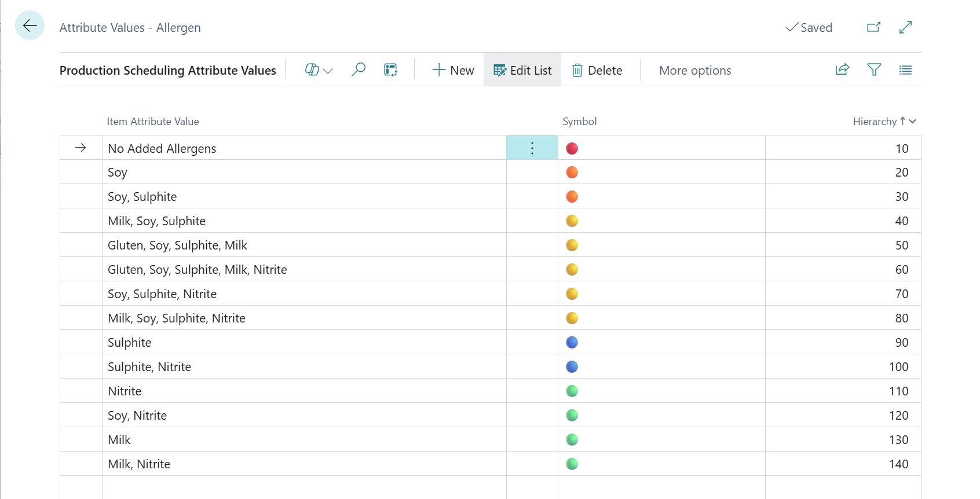Click yellow symbol for Milk, Soy, Sulphite
980x499 pixels.
(572, 221)
